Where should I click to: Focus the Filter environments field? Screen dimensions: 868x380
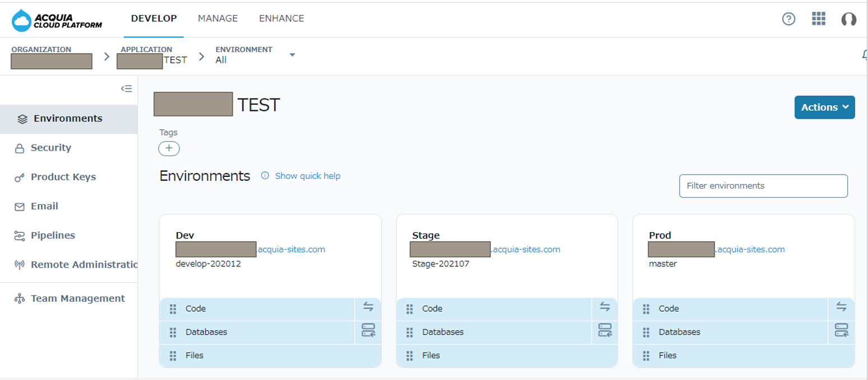(x=763, y=186)
